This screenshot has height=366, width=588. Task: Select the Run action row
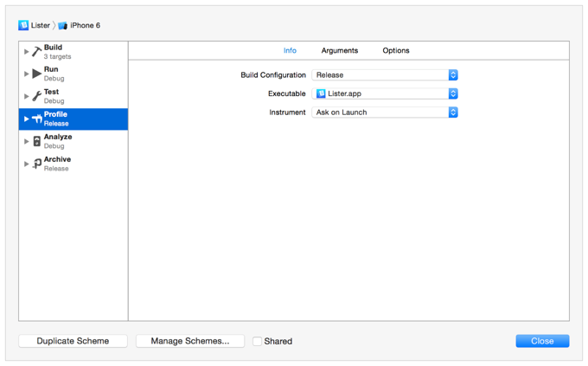pyautogui.click(x=73, y=74)
